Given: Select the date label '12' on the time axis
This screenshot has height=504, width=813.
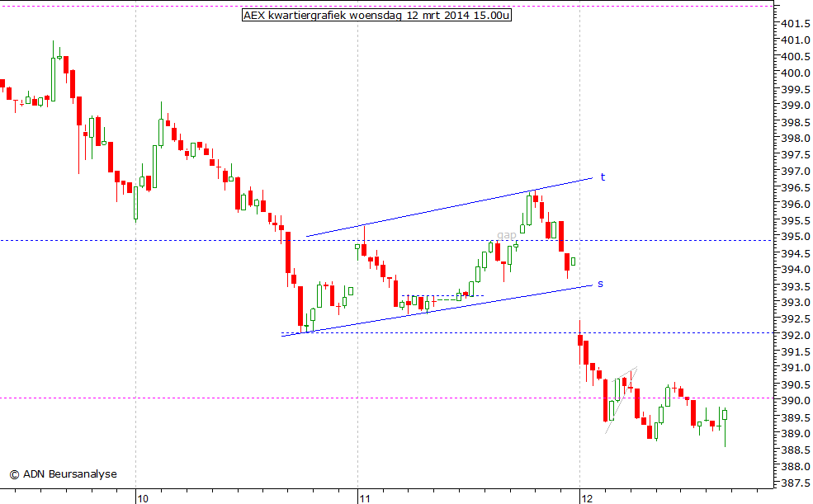Looking at the screenshot, I should pos(586,498).
